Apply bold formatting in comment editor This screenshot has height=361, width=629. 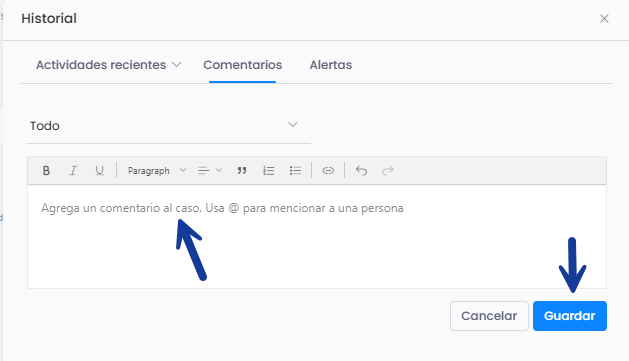46,171
